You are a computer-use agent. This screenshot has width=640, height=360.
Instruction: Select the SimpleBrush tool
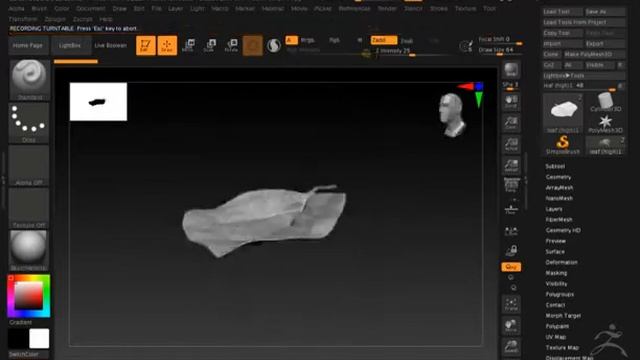point(563,145)
